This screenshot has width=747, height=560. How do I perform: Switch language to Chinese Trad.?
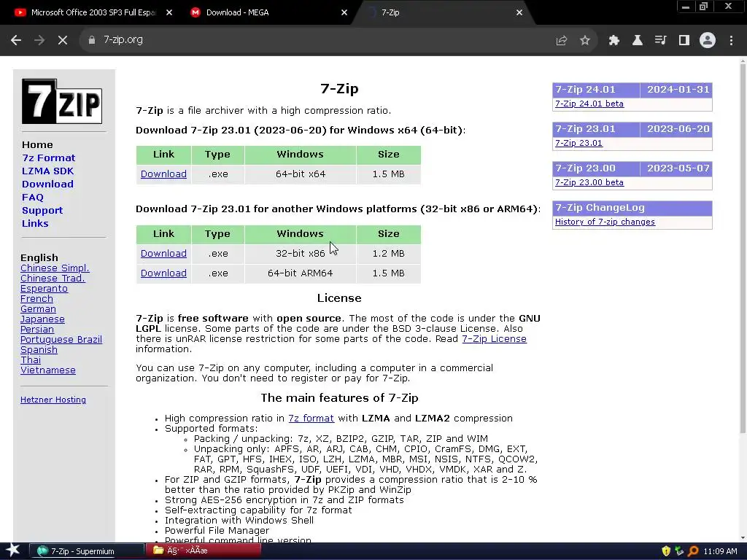pyautogui.click(x=53, y=278)
